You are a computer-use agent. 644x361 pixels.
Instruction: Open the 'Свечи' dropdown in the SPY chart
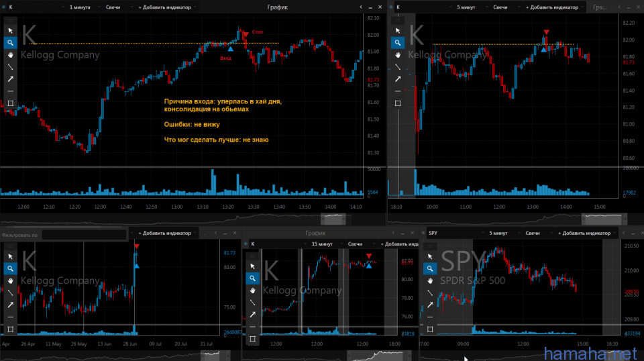[x=537, y=233]
